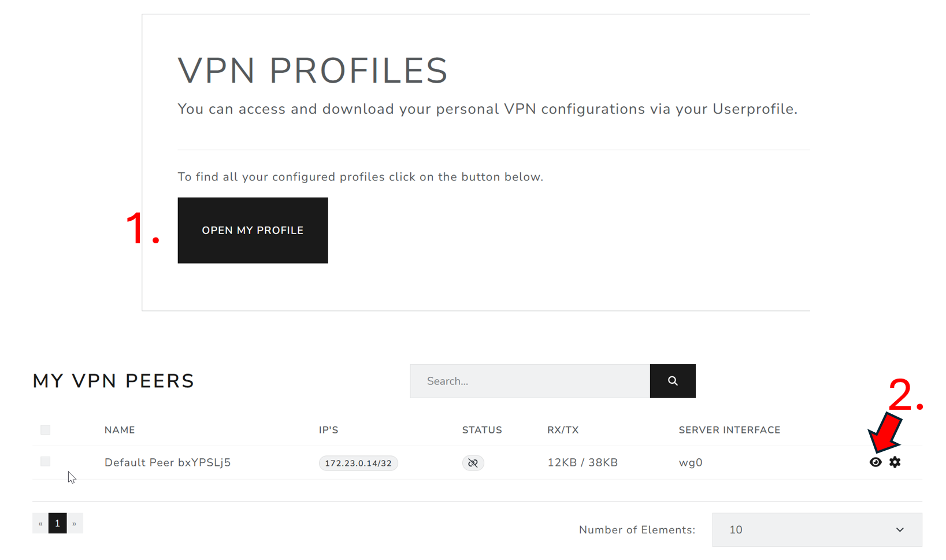
Task: Click the disconnected status link icon
Action: tap(473, 463)
